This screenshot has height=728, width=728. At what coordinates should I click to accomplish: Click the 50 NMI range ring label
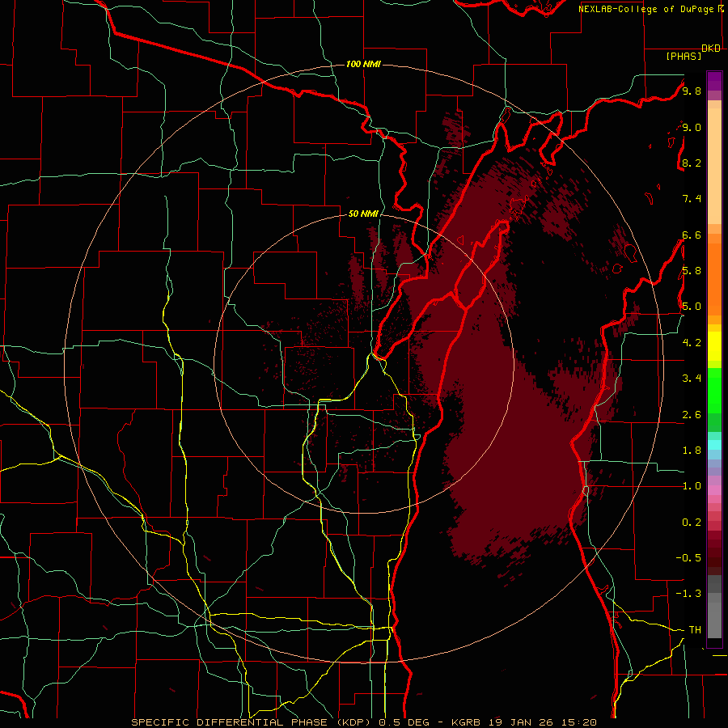click(363, 214)
